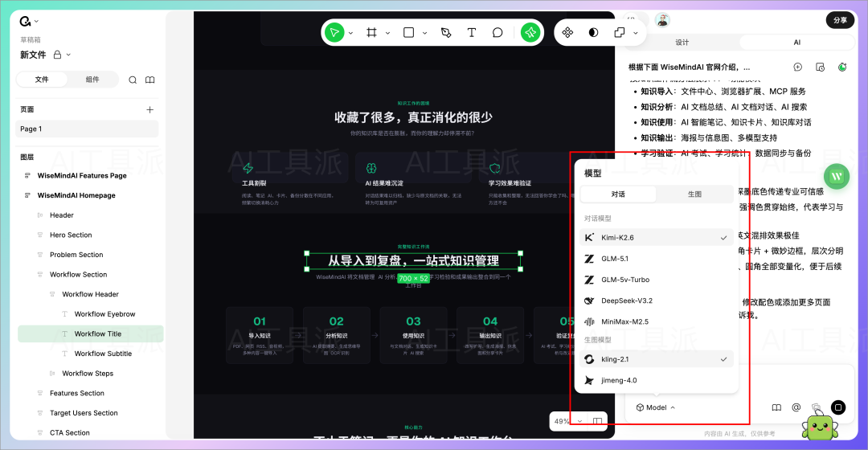This screenshot has height=450, width=868.
Task: Choose jimeng-4.0 image model
Action: (x=657, y=380)
